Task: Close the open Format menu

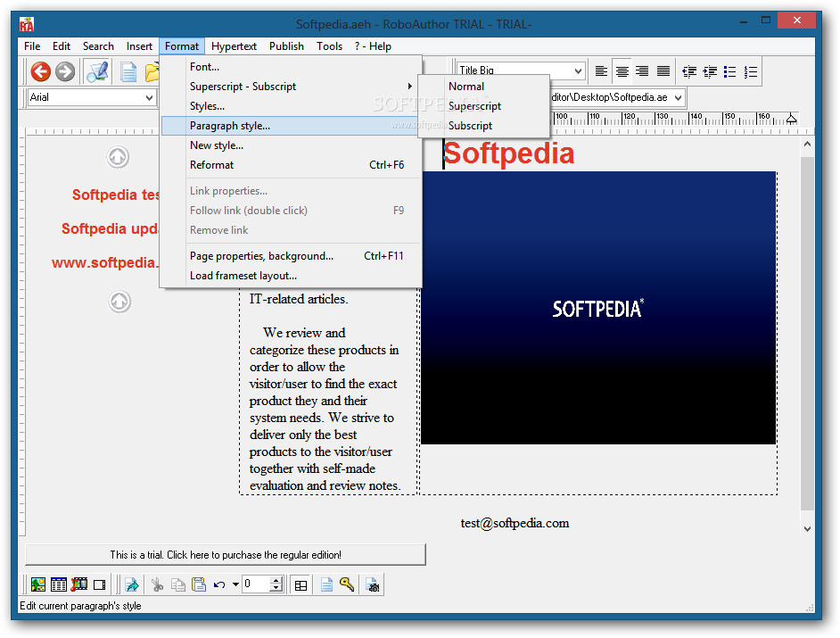Action: 182,46
